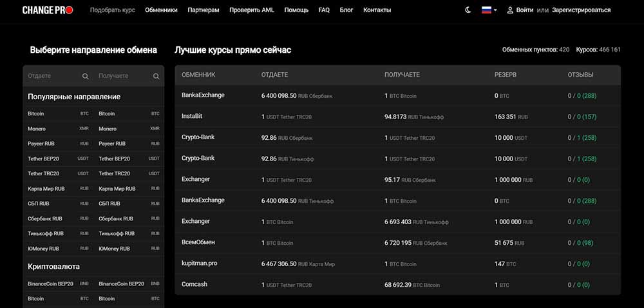The height and width of the screenshot is (308, 644).
Task: Select Monero in Получаете column
Action: tap(129, 128)
